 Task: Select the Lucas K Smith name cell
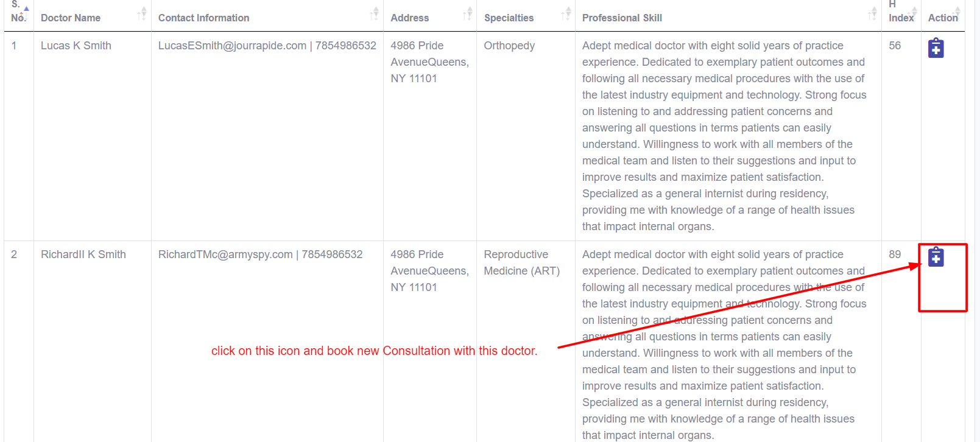[76, 46]
